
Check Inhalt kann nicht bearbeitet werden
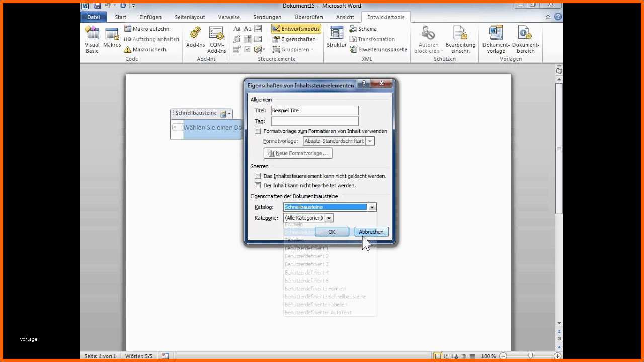coord(258,185)
